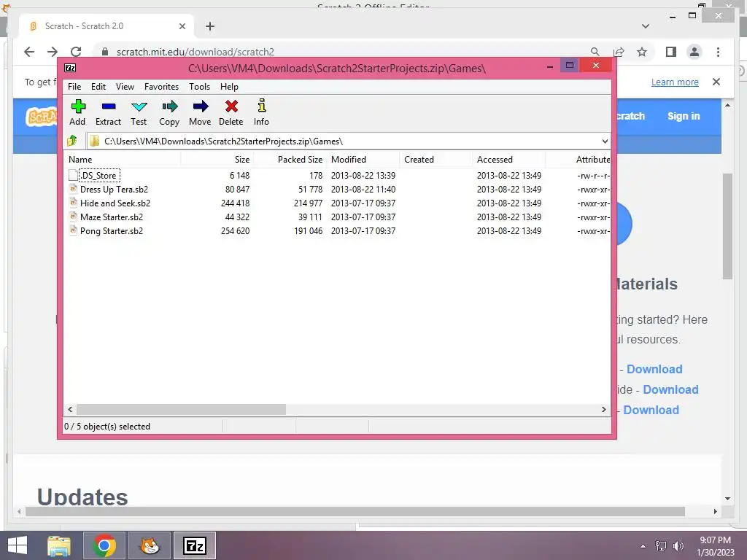
Task: Open Scratch cat app in taskbar
Action: [150, 545]
